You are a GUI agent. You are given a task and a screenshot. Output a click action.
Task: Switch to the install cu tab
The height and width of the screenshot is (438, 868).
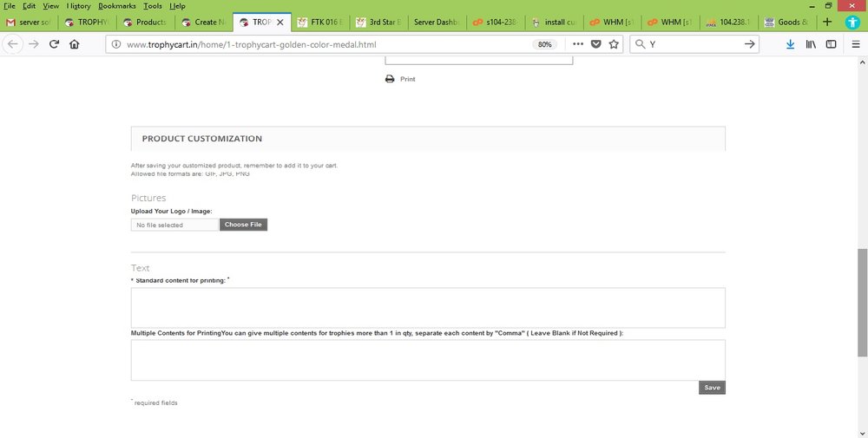point(554,23)
